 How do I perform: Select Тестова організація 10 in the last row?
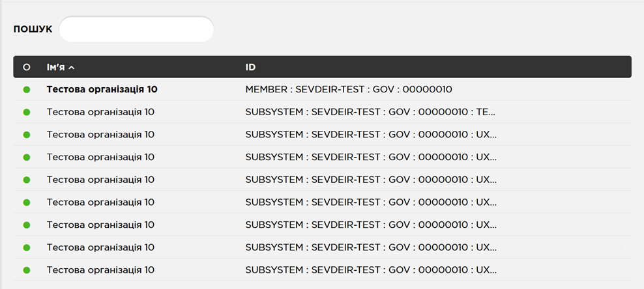[100, 269]
